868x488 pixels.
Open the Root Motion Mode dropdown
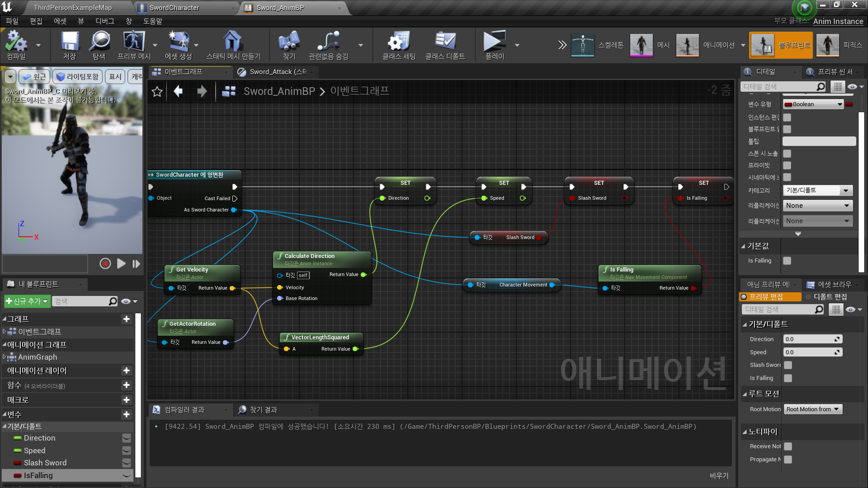(x=812, y=409)
